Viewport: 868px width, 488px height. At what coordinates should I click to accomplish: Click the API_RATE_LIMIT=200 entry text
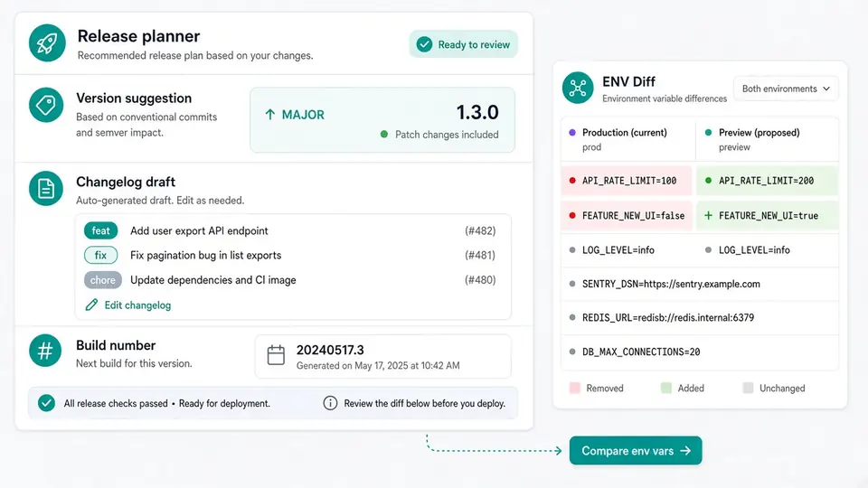[x=766, y=181]
